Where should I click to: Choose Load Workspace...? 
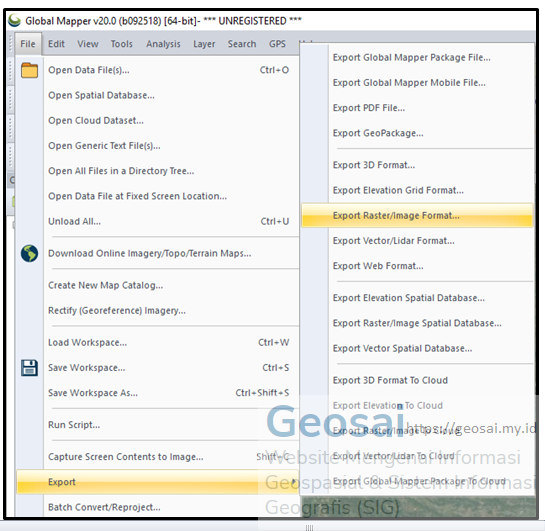click(158, 342)
